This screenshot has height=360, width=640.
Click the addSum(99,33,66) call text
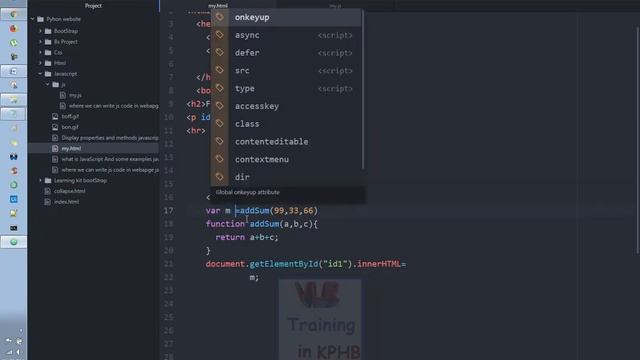[x=279, y=211]
